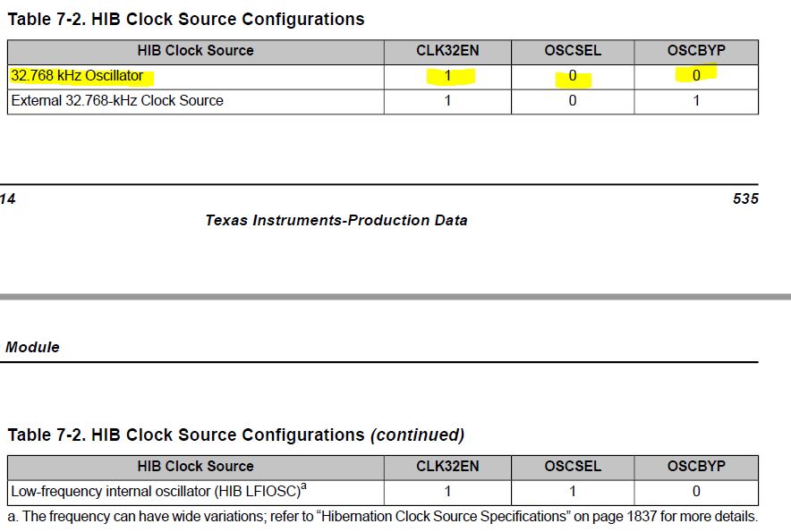Click the highlighted 32.768 kHz Oscillator cell

[77, 76]
